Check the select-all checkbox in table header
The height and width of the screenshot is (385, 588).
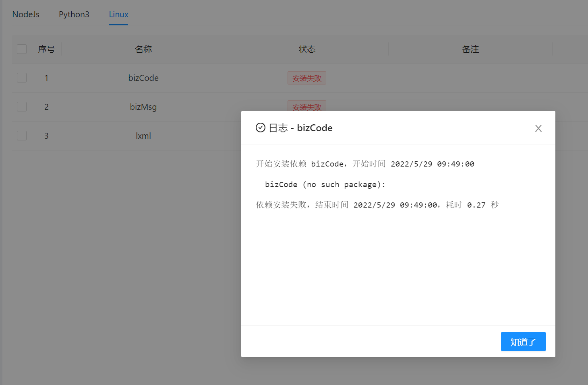click(21, 49)
